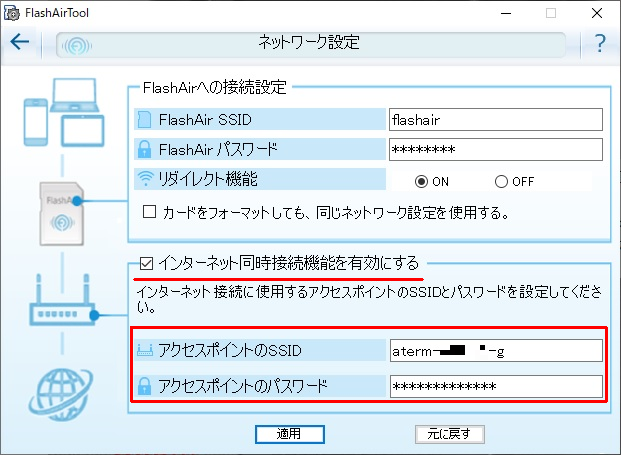The width and height of the screenshot is (621, 455).
Task: Click the FlashAir SSID input field
Action: point(496,120)
